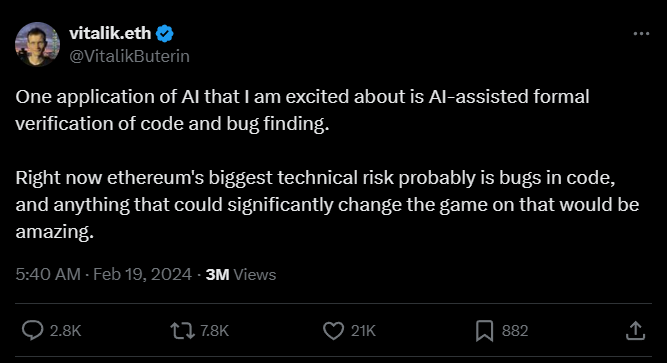Click the share upload-arrow icon
The image size is (667, 363).
point(636,331)
